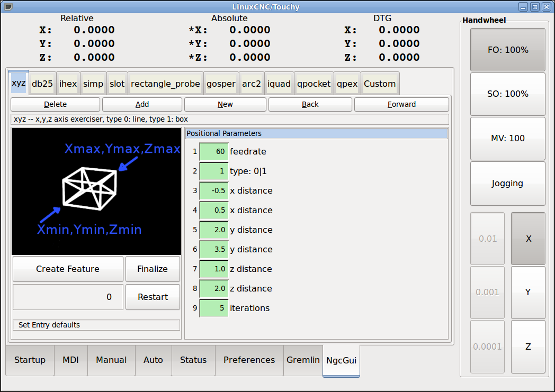Click the Add button
Screen dimensions: 555x392
[142, 104]
